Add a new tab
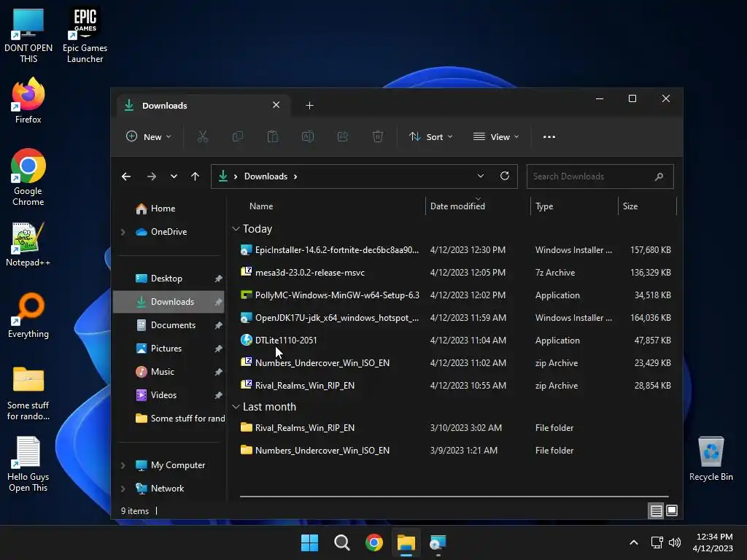 (309, 106)
